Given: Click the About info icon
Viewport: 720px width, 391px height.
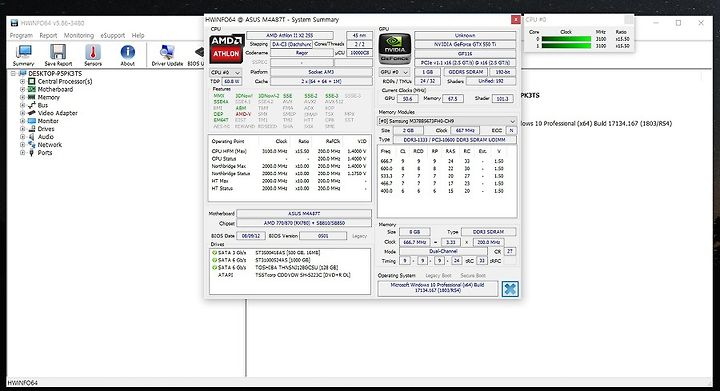Looking at the screenshot, I should pos(127,55).
